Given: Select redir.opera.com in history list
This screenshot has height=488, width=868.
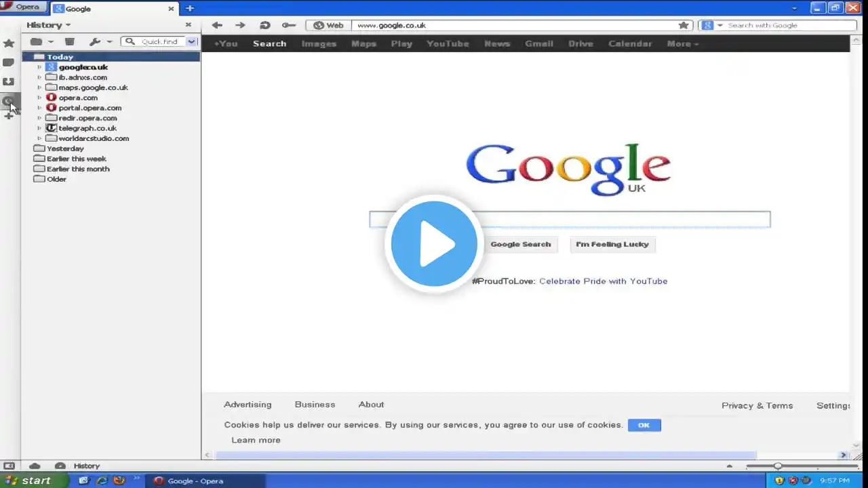Looking at the screenshot, I should pyautogui.click(x=87, y=118).
